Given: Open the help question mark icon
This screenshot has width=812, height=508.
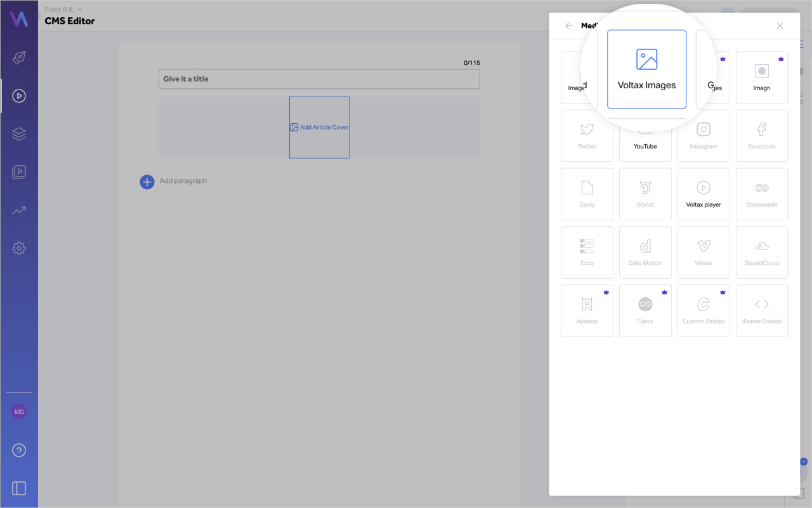Looking at the screenshot, I should 19,450.
